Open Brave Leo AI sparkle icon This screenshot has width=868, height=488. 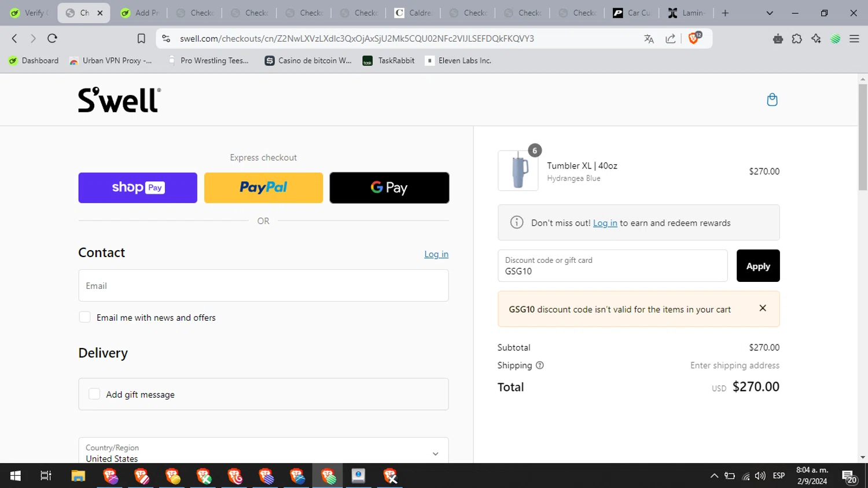coord(816,39)
